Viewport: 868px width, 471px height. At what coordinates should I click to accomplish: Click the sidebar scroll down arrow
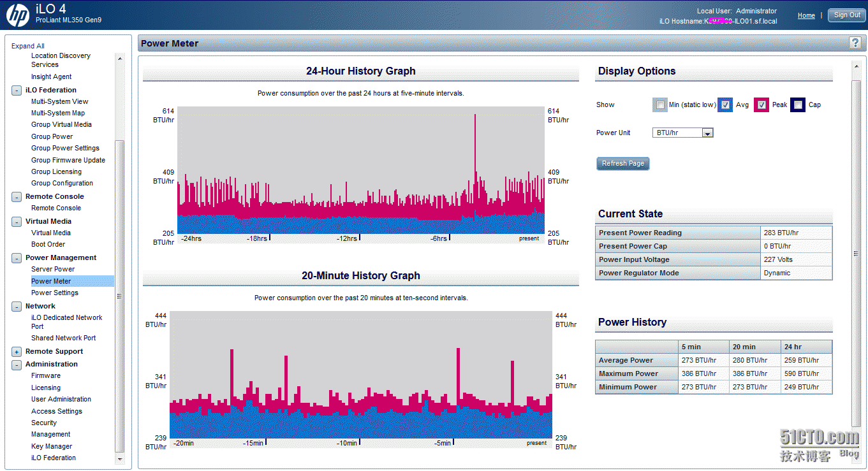coord(119,458)
